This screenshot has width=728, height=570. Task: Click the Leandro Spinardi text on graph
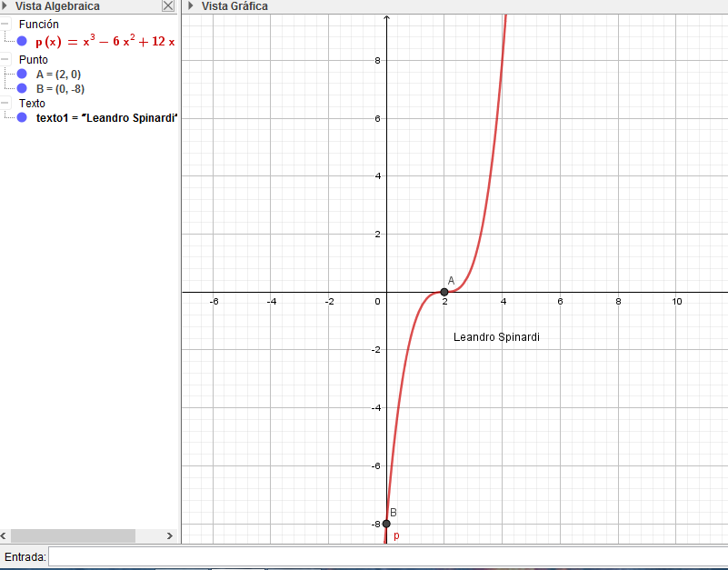click(496, 336)
